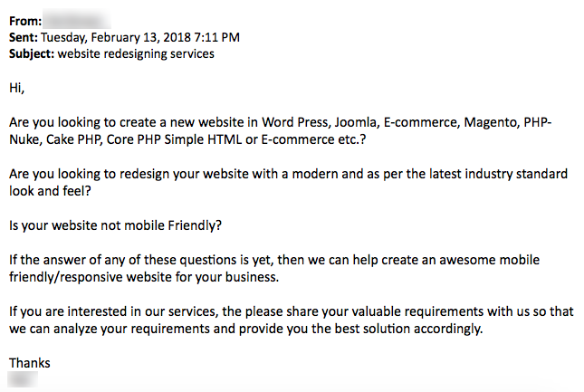Screen dimensions: 584x392
Task: Click the subject text website redesigning services
Action: click(136, 54)
